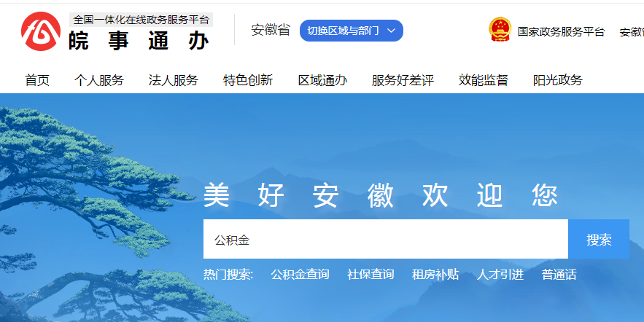Open the 国家政务服务平台 link
644x322 pixels.
[x=561, y=32]
